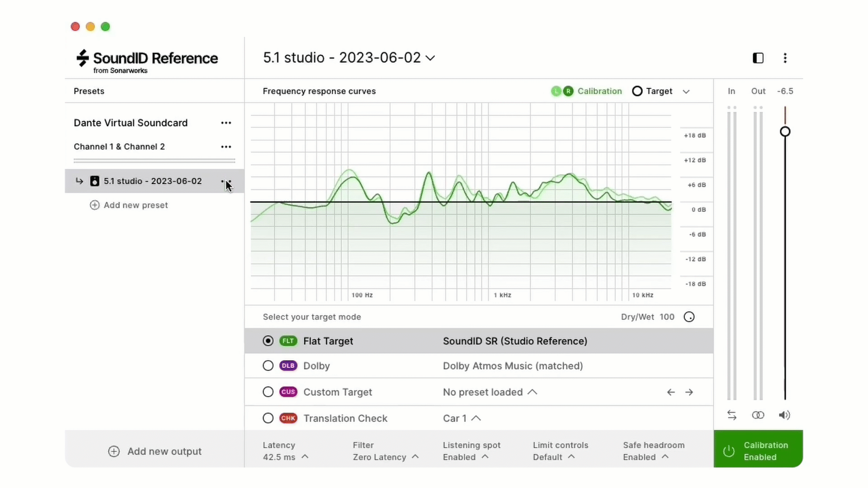The height and width of the screenshot is (488, 868).
Task: Click Dolby Atmos Music (matched) text
Action: coord(513,366)
